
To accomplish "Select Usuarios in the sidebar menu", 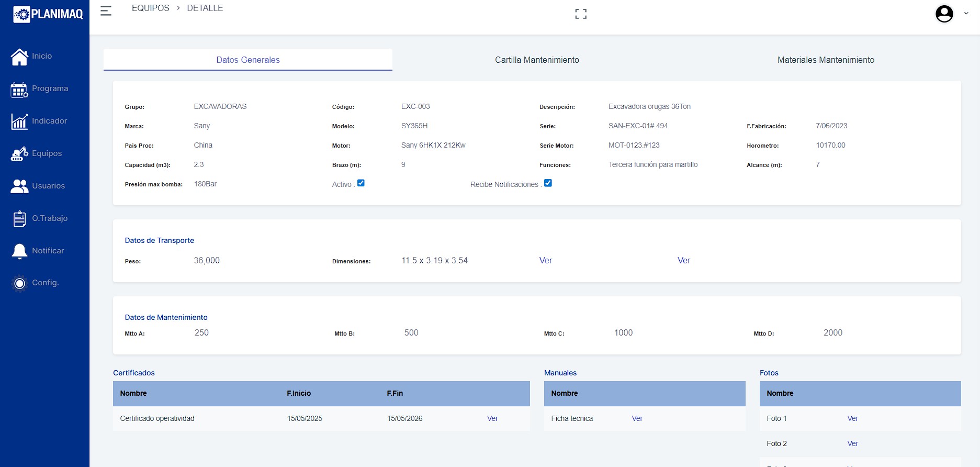I will [49, 186].
